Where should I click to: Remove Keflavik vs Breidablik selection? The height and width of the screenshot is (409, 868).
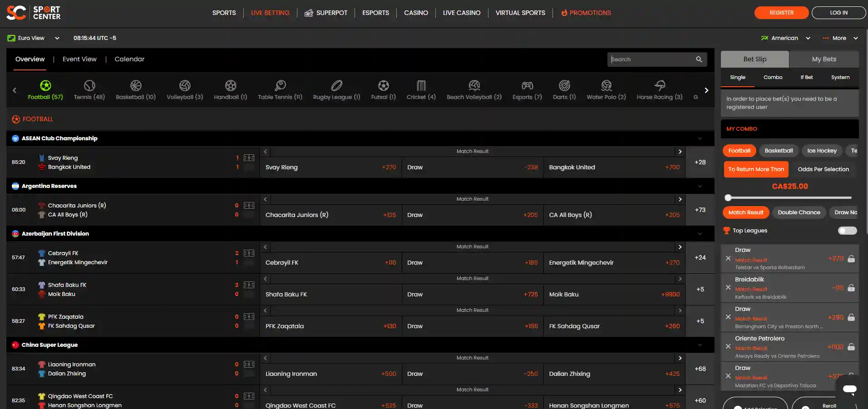[x=728, y=287]
